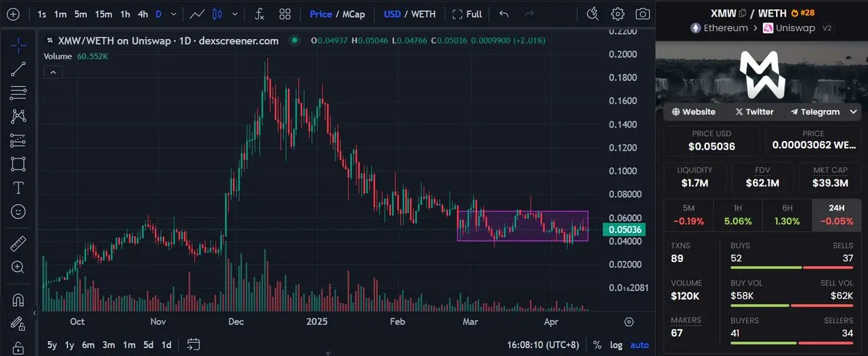Screen dimensions: 868x356
Task: Choose the candlestick chart type icon
Action: tap(217, 14)
